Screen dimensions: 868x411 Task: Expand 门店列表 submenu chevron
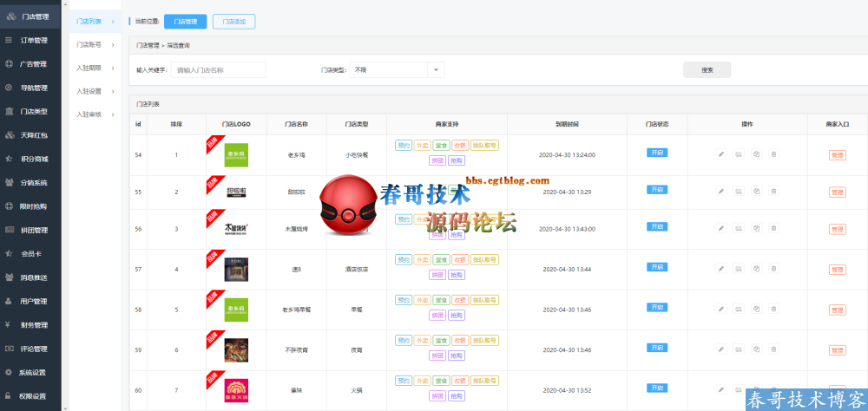[x=113, y=22]
